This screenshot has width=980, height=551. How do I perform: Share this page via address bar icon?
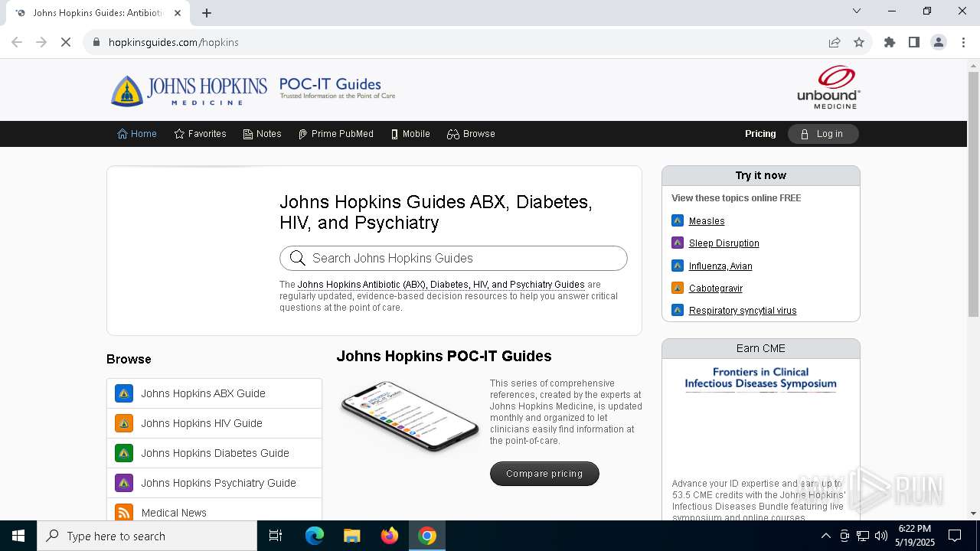(835, 42)
